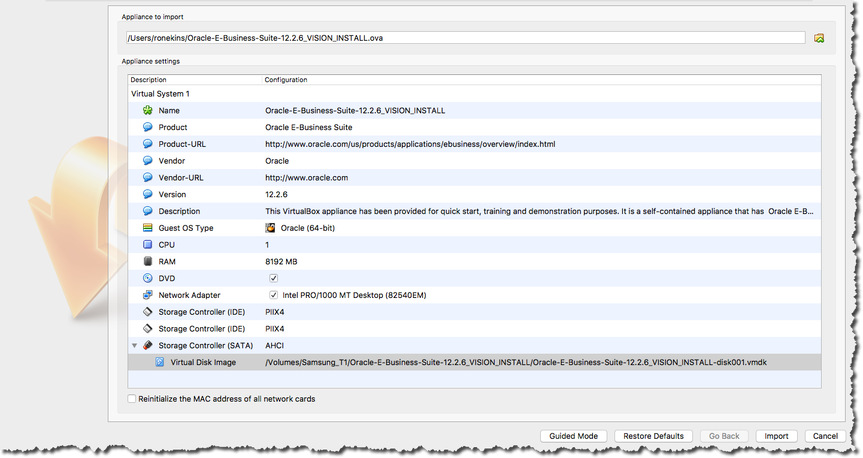Click the Product-URL overview/index.html value
Image resolution: width=863 pixels, height=458 pixels.
click(410, 144)
